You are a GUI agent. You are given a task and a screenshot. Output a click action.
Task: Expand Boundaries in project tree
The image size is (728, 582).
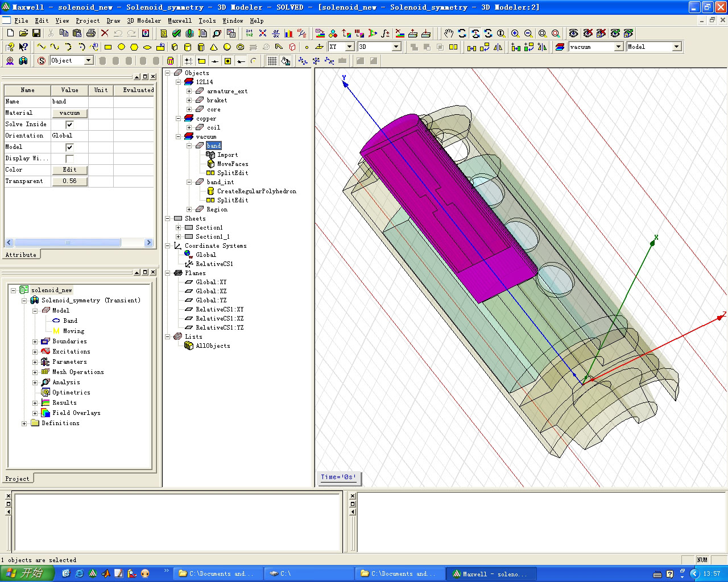(35, 342)
